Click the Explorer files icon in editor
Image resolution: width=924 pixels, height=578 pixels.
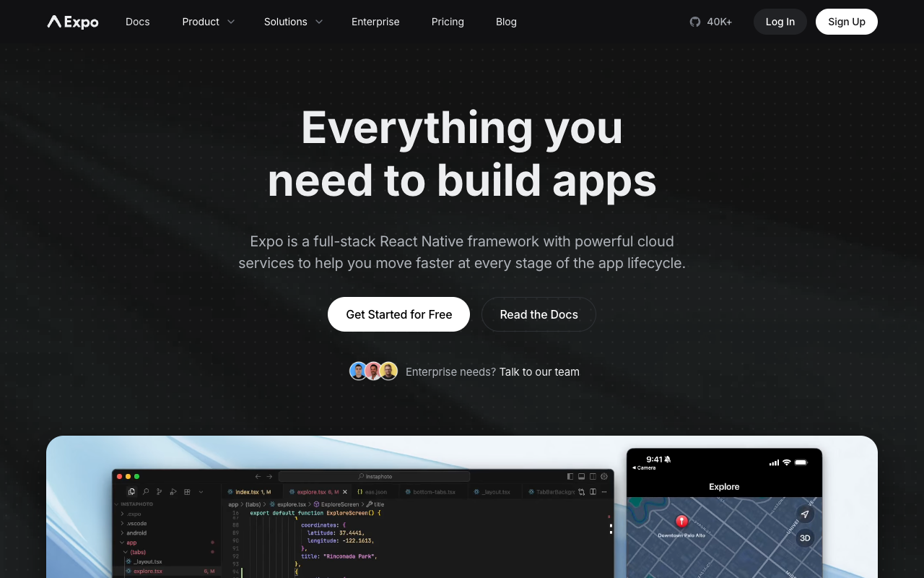(x=131, y=492)
